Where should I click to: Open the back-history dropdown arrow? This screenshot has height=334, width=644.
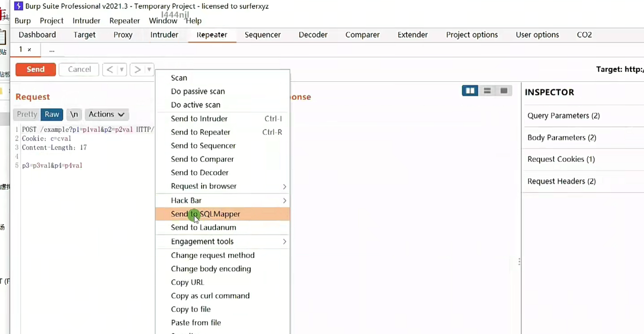click(x=122, y=69)
